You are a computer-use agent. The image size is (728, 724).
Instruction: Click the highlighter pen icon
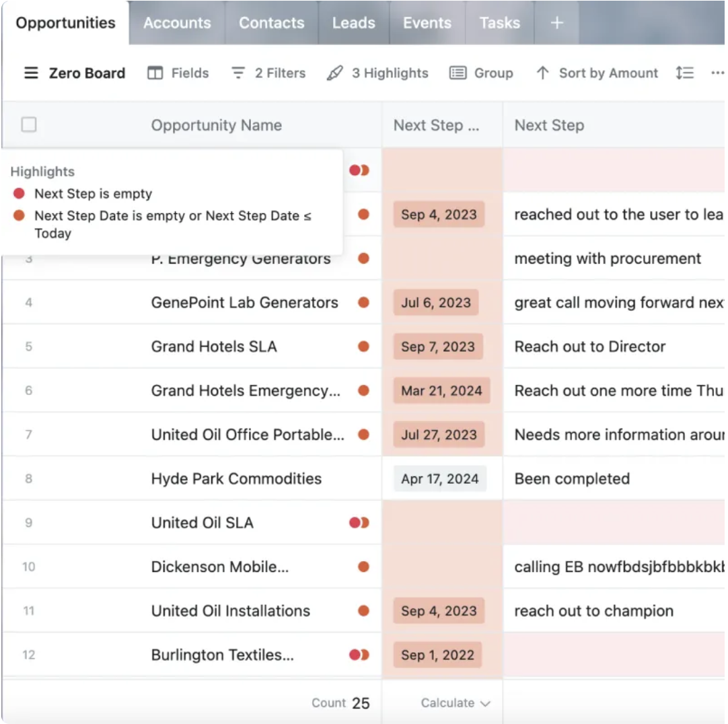335,73
